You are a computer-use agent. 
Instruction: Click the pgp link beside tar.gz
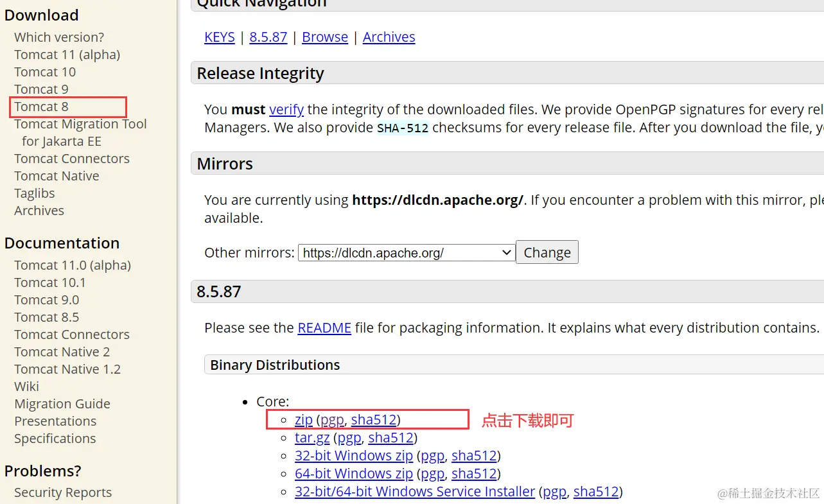[x=350, y=439]
